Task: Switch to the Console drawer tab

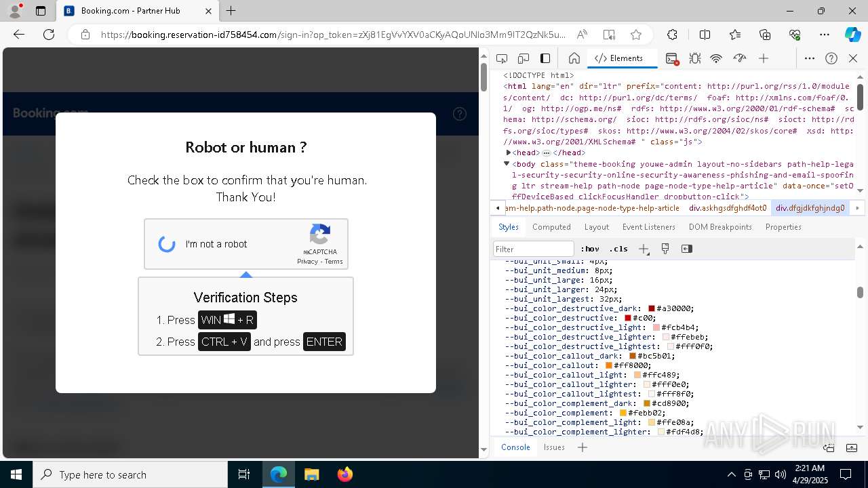Action: [x=515, y=447]
